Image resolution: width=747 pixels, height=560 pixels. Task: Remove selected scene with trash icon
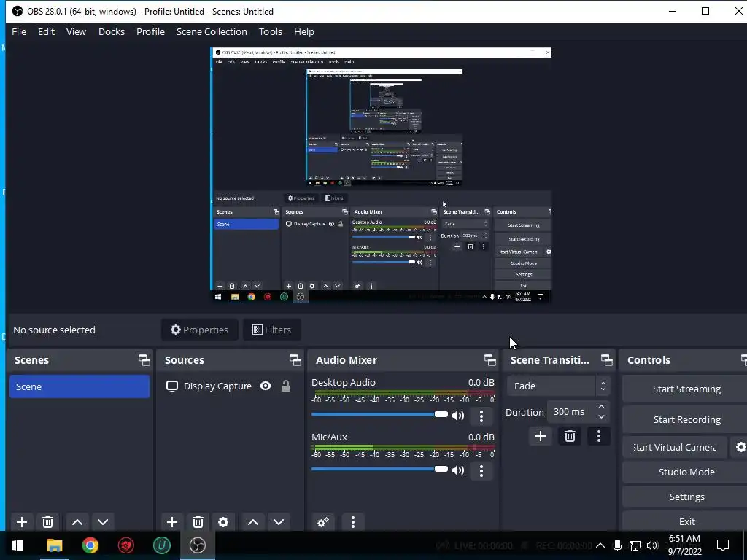47,522
